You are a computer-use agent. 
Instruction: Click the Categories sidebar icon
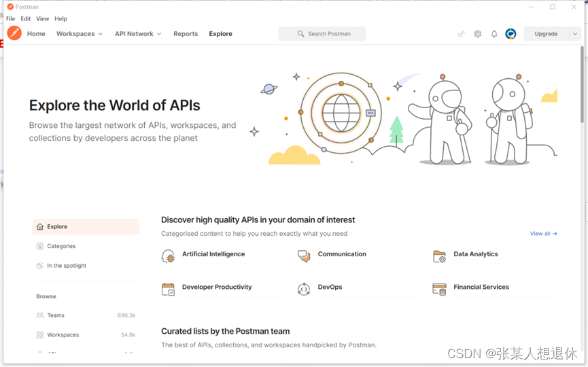[40, 246]
